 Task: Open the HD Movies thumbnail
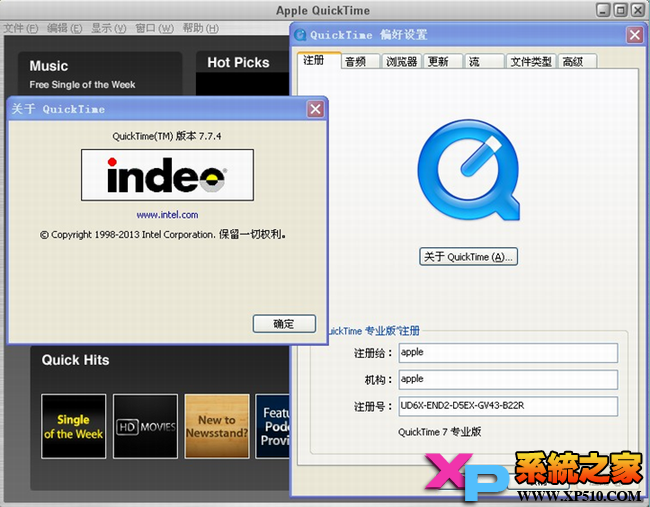pyautogui.click(x=146, y=426)
